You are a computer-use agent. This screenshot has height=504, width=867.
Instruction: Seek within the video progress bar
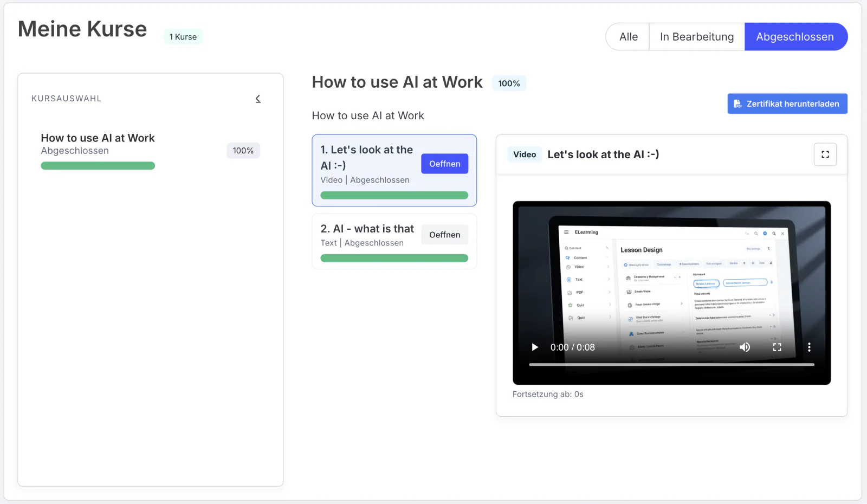click(671, 365)
